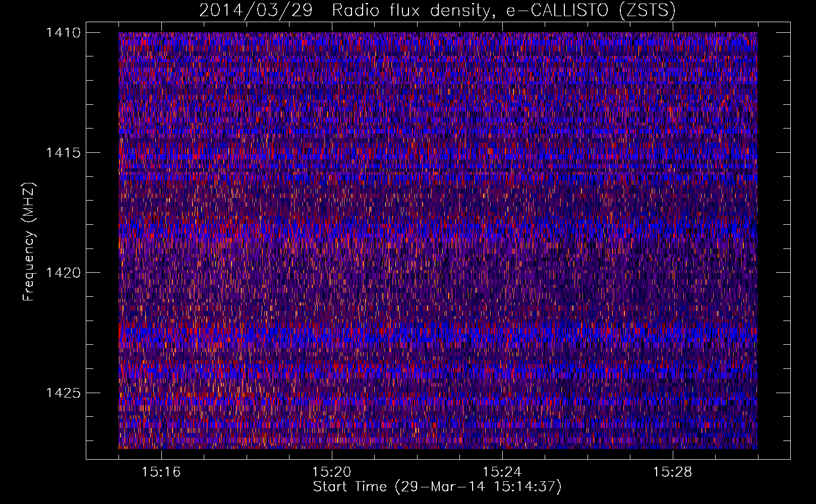This screenshot has width=816, height=504.
Task: Click the 1420 frequency tick label
Action: click(63, 273)
